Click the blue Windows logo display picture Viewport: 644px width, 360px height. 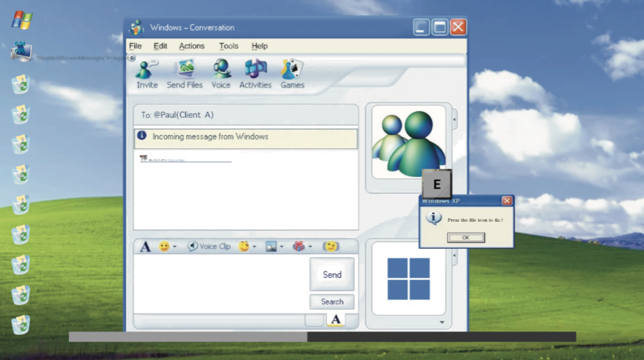408,279
